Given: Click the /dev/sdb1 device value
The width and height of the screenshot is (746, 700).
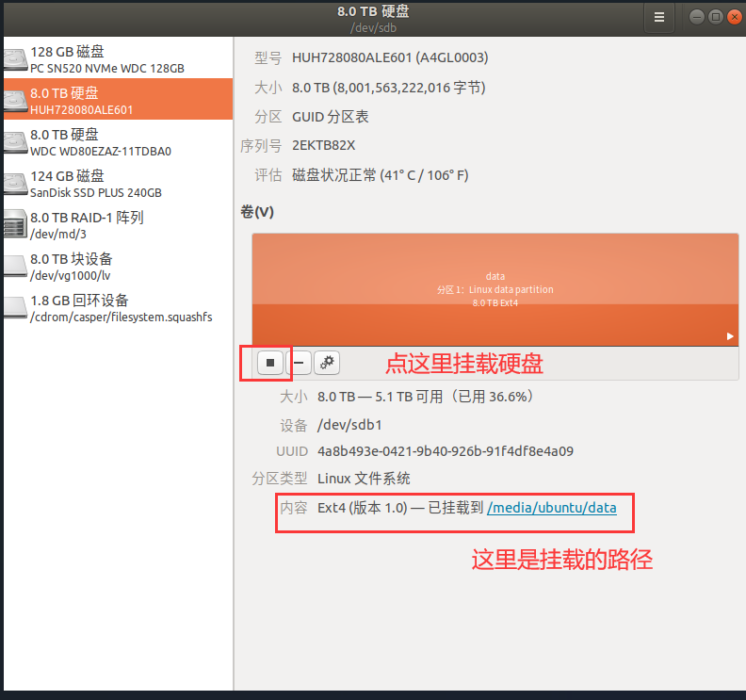Looking at the screenshot, I should [x=349, y=425].
